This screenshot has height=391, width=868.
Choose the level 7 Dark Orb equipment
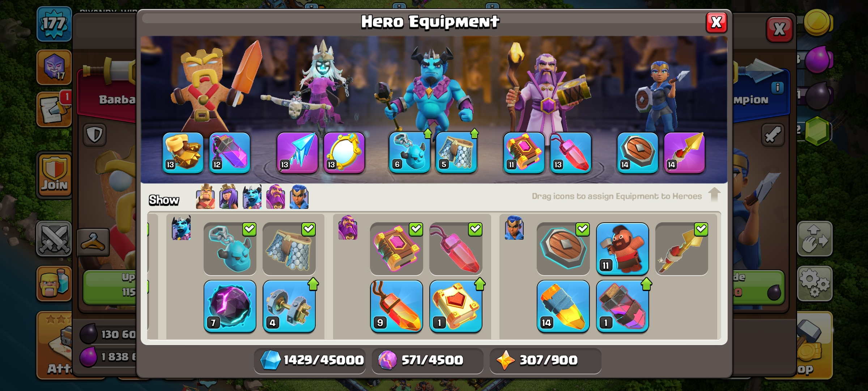[x=230, y=306]
